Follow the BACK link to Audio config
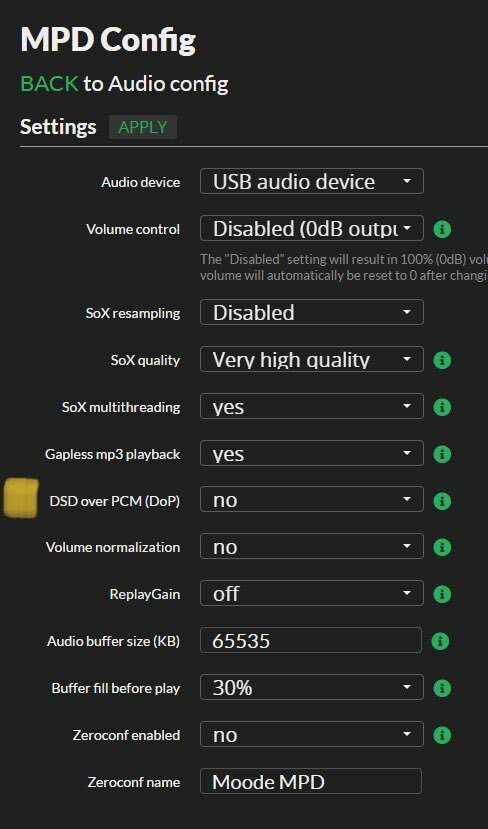 (x=49, y=84)
